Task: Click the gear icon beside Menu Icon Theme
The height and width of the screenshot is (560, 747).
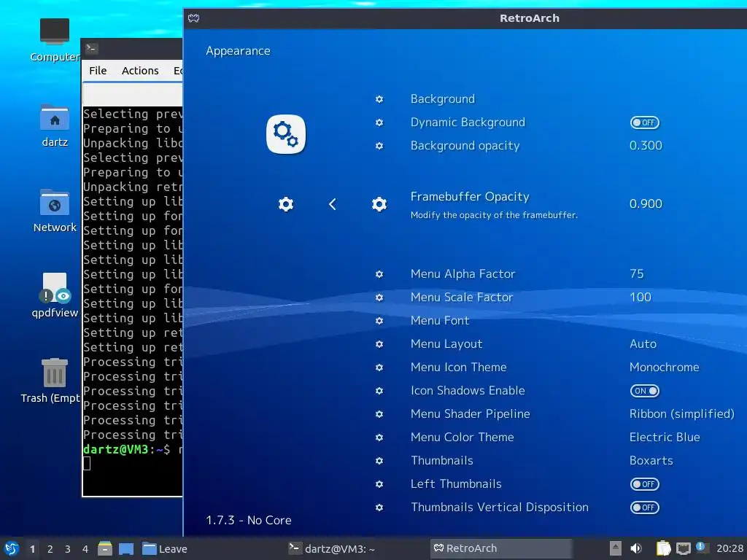Action: (x=379, y=367)
